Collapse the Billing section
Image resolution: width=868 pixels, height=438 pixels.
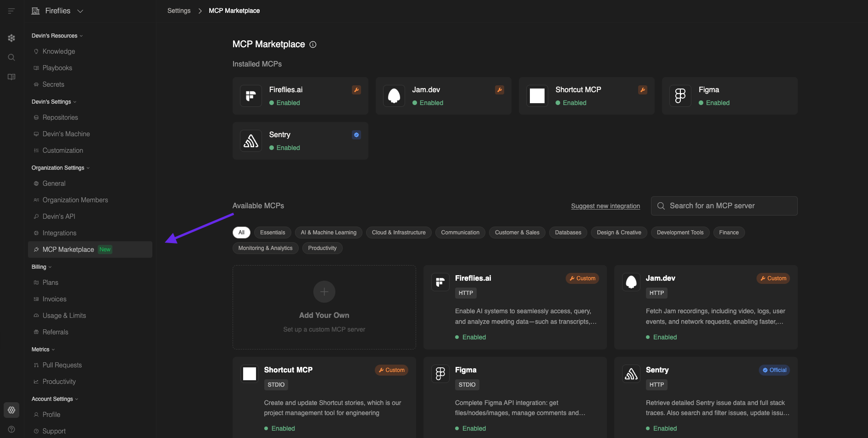point(42,267)
